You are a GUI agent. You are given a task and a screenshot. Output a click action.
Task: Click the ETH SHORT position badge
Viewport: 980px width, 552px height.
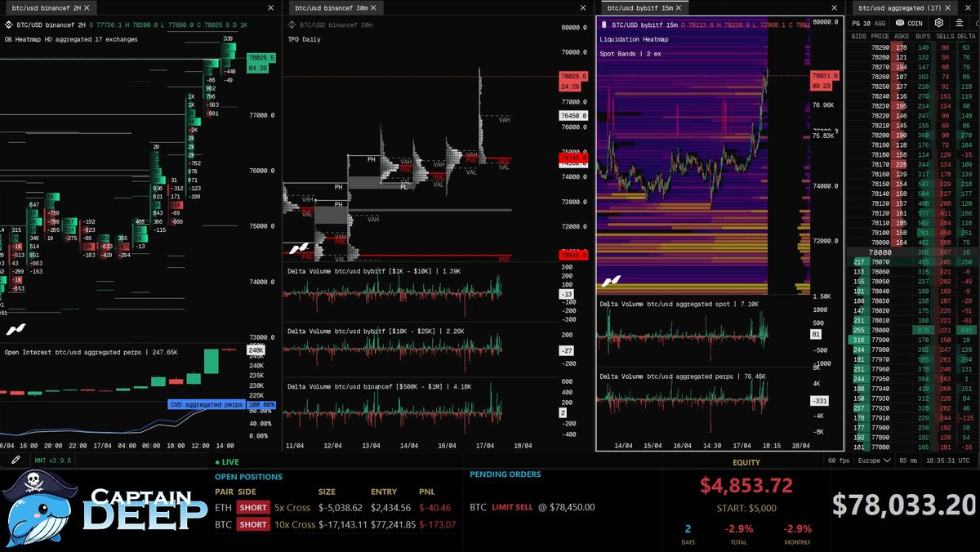[252, 507]
